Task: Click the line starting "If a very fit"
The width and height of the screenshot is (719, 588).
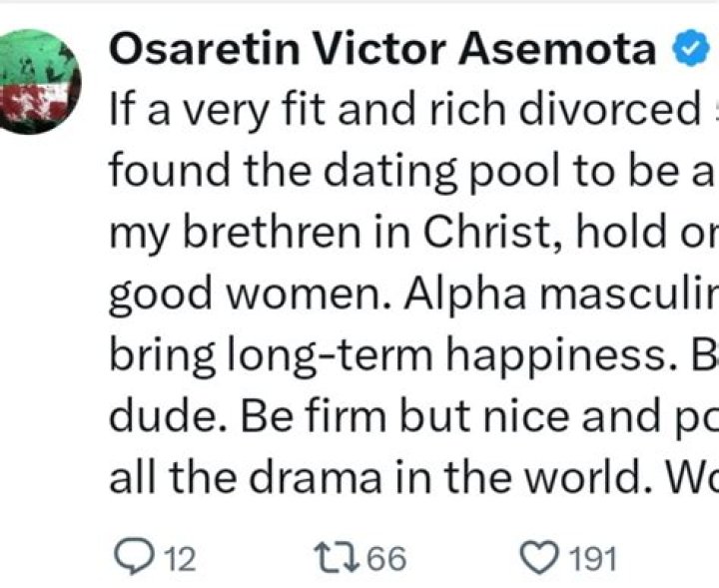Action: point(399,111)
